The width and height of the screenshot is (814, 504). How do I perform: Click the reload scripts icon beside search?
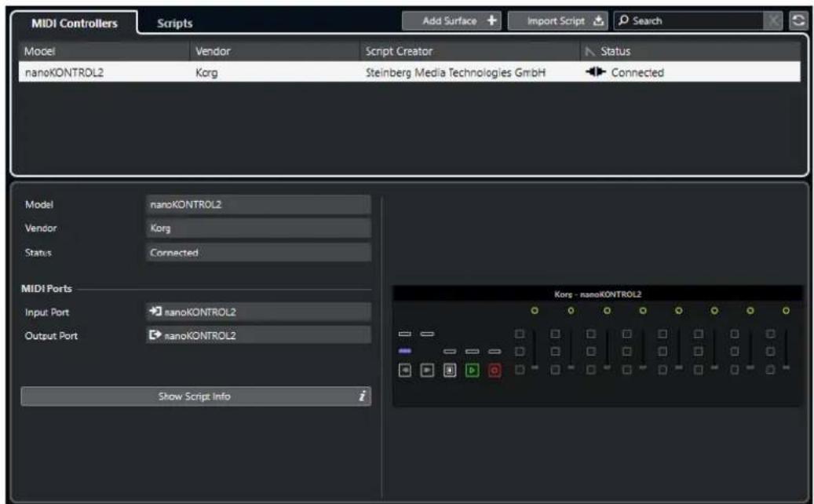(x=798, y=20)
